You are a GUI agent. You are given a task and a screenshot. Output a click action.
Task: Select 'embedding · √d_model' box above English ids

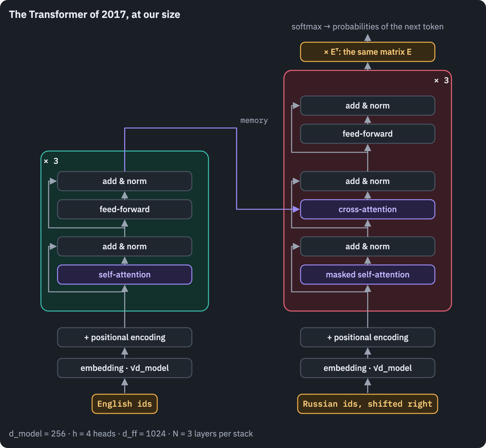(x=125, y=368)
